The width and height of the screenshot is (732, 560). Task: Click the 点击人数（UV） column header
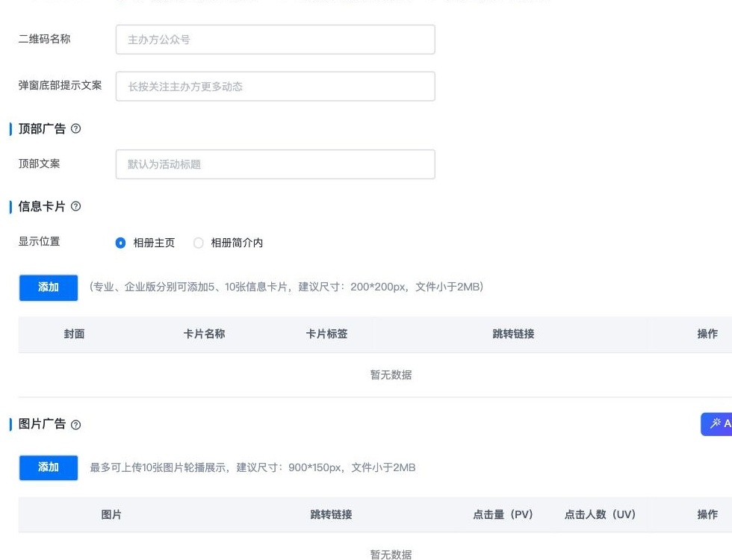coord(600,514)
